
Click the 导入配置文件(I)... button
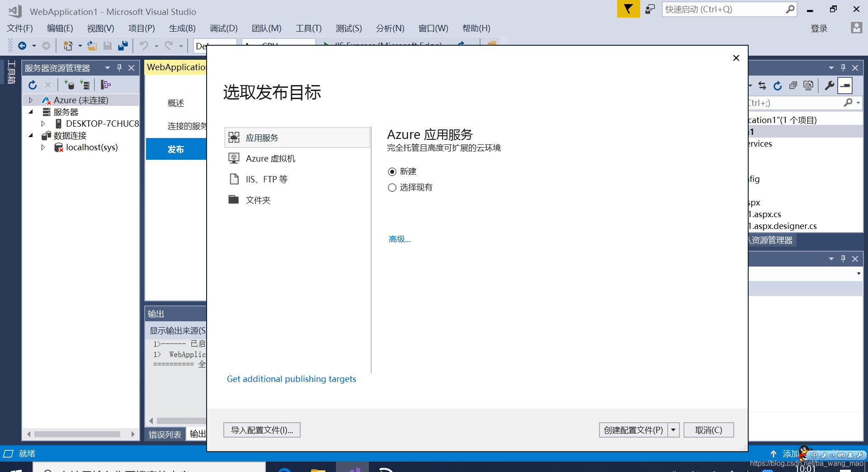[262, 430]
